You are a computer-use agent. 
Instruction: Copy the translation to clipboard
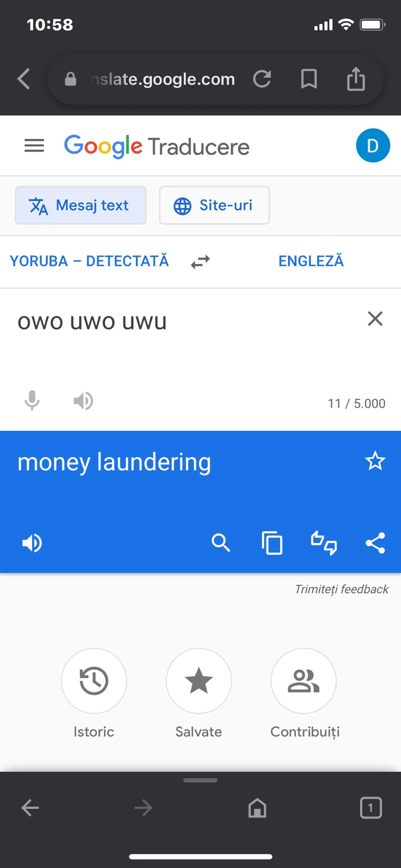point(272,543)
